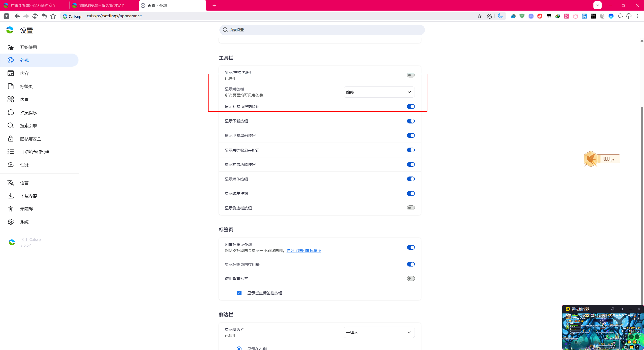644x350 pixels.
Task: Open the blue shopping extension icon
Action: pos(584,16)
